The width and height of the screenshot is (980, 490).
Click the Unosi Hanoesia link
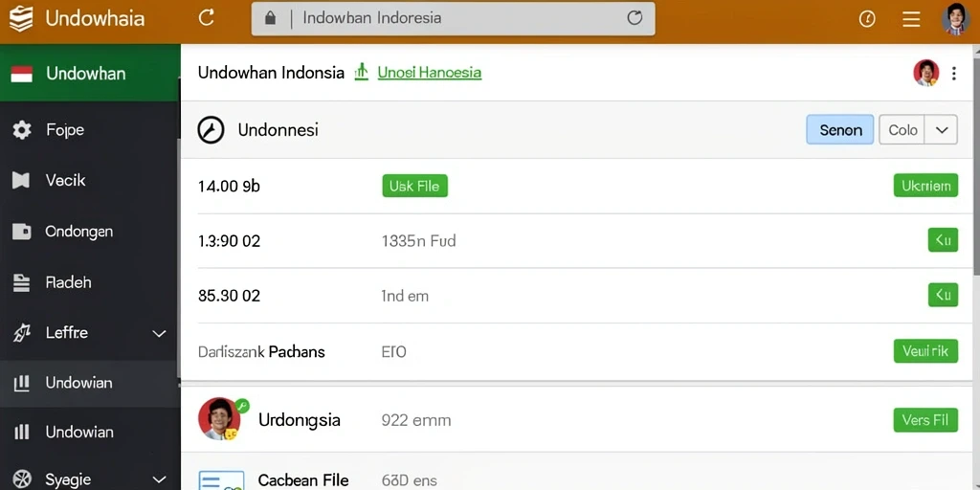[430, 73]
